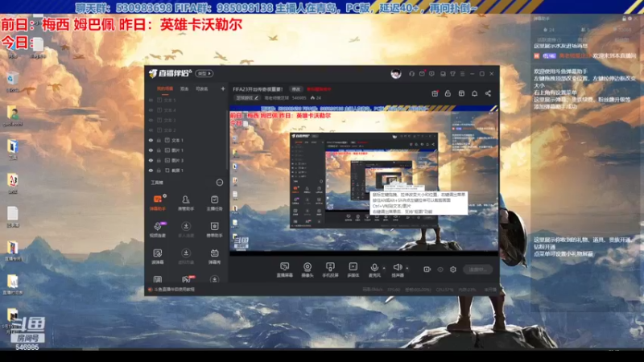Expand speaker volume arrow

(407, 268)
